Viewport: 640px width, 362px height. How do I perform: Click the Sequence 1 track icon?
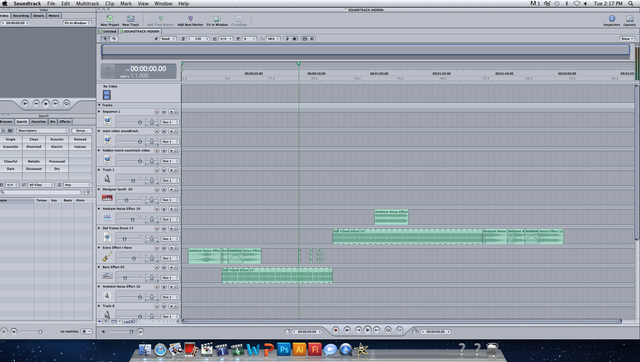pos(107,121)
